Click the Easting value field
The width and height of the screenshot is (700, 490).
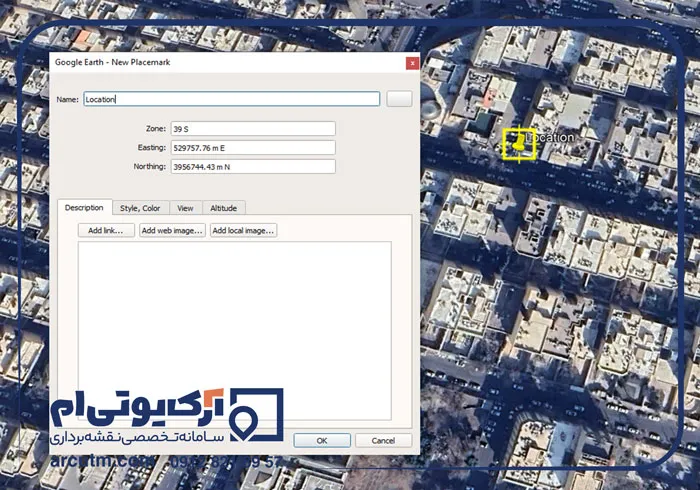click(253, 148)
